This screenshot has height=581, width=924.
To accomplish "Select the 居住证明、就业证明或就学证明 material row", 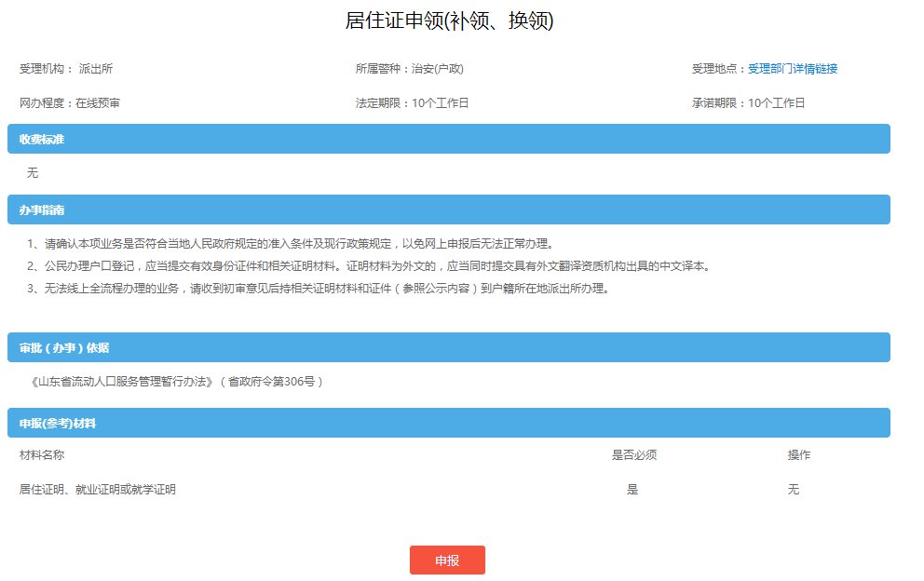I will click(x=98, y=490).
